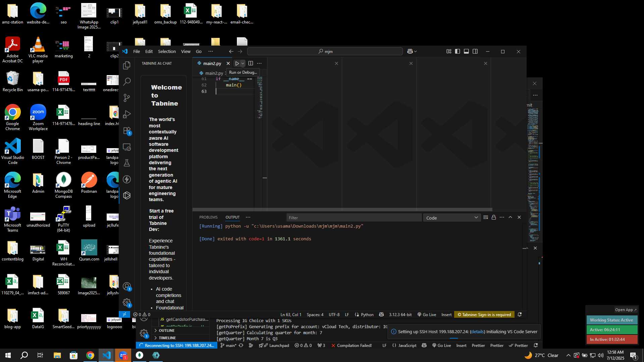Open the Thunder Client lightning icon
644x362 pixels.
[127, 179]
